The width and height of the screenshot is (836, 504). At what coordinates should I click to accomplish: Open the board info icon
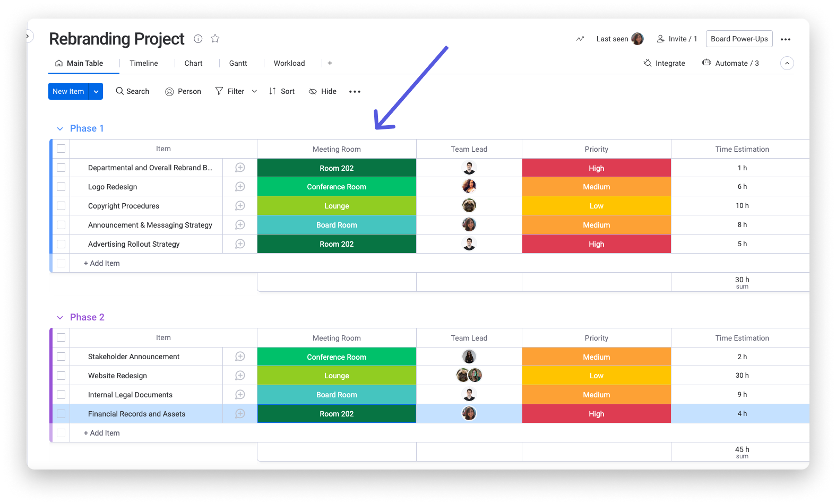198,39
